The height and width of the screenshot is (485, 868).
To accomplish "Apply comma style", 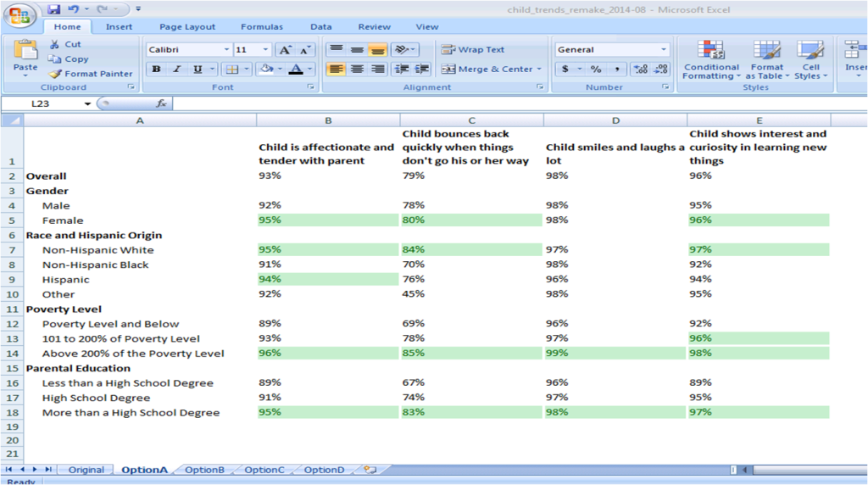I will click(617, 70).
